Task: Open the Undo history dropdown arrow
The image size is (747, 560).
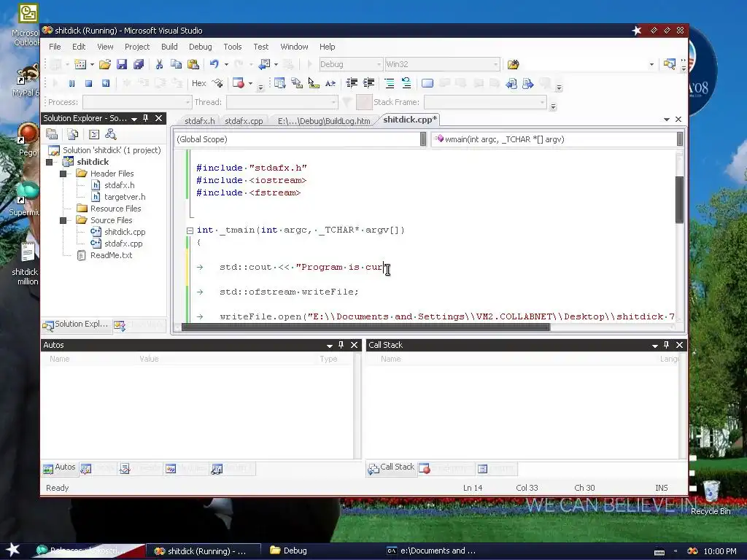Action: click(x=226, y=64)
